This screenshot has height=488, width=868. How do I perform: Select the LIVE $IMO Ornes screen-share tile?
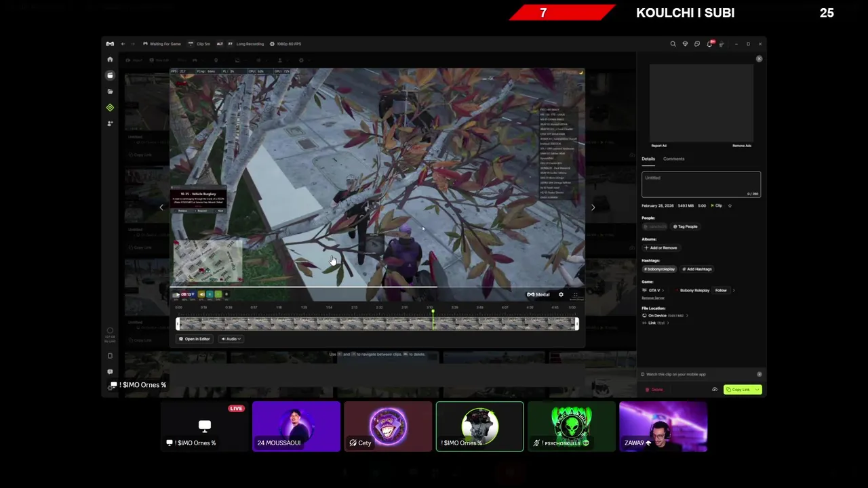[x=204, y=426]
